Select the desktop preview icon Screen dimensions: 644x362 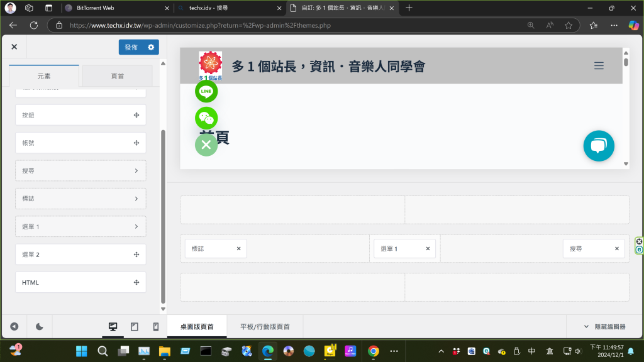click(113, 327)
